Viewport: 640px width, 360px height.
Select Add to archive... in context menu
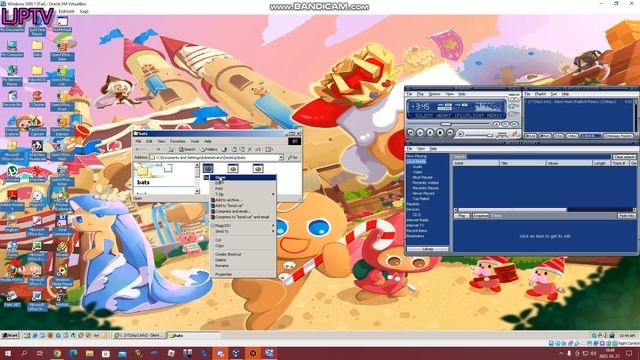click(x=243, y=200)
